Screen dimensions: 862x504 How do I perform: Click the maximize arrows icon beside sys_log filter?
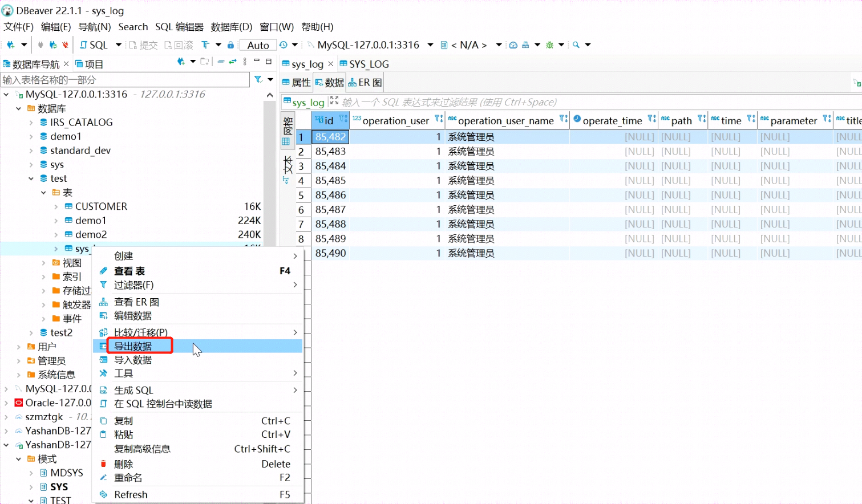pyautogui.click(x=334, y=101)
